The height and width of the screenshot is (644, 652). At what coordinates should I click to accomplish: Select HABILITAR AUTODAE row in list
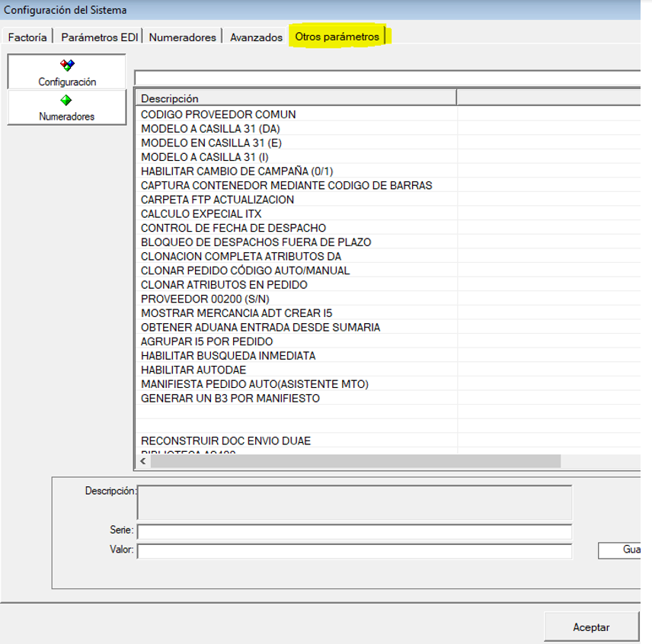[x=193, y=370]
